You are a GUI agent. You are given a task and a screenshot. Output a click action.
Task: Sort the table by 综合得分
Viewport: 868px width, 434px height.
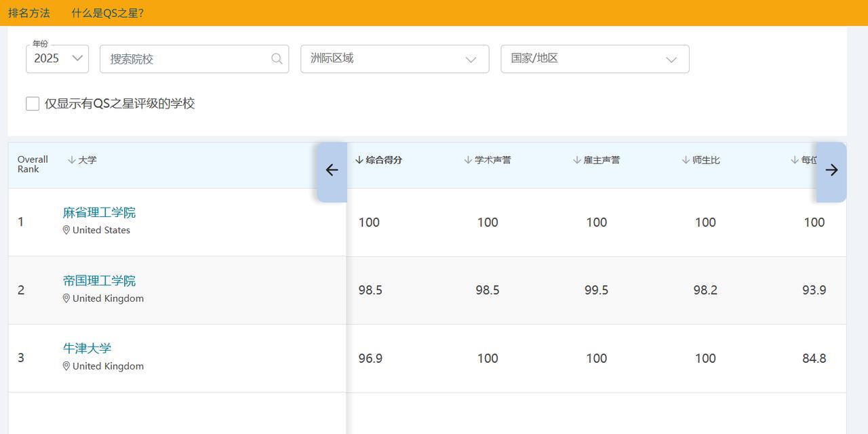pyautogui.click(x=378, y=160)
